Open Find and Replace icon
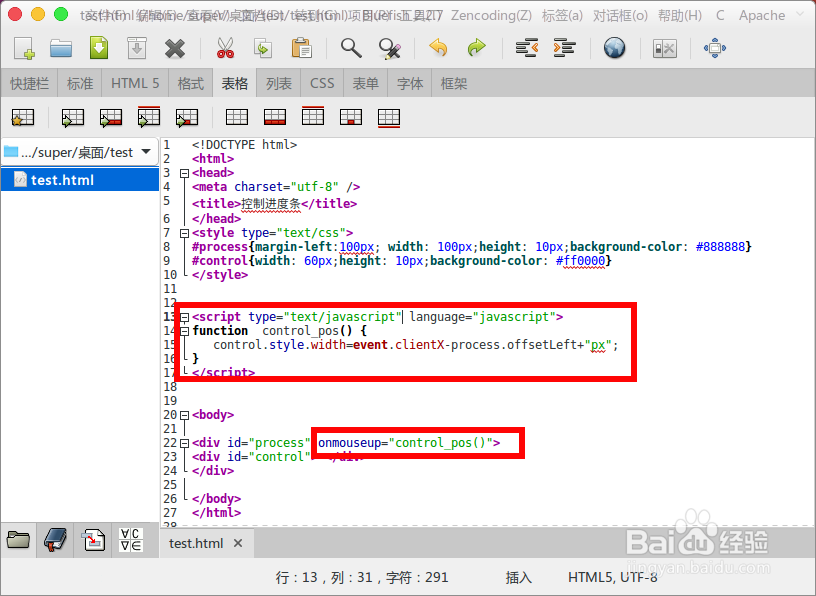Viewport: 816px width, 596px height. (x=390, y=48)
